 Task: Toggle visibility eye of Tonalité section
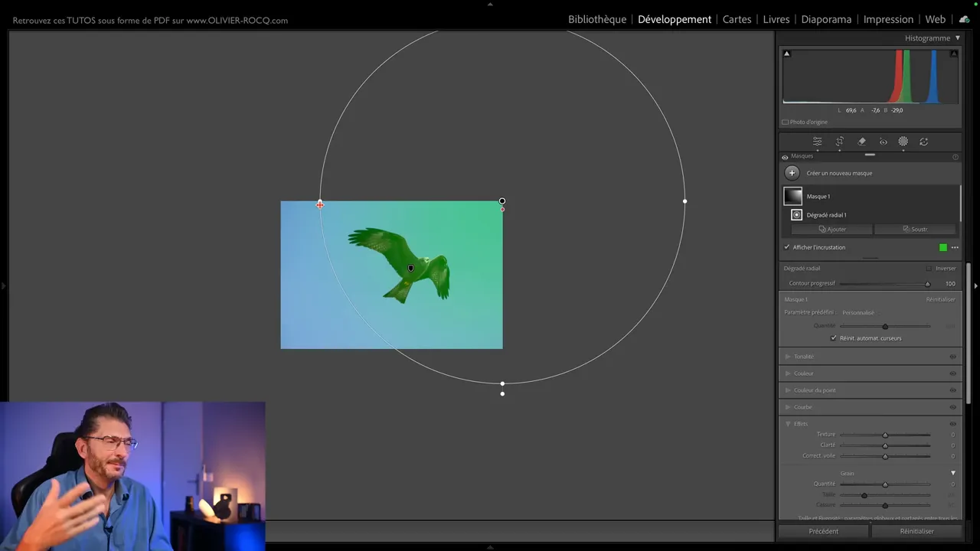(x=953, y=357)
